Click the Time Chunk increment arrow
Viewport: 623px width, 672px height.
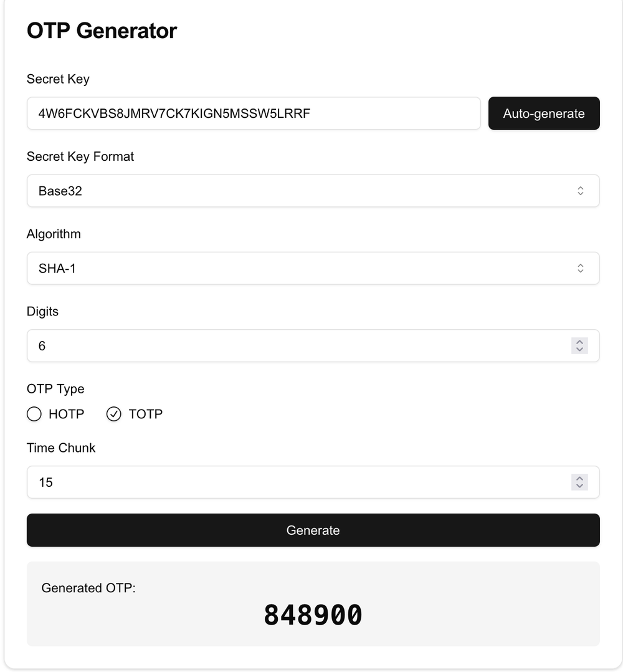(579, 478)
